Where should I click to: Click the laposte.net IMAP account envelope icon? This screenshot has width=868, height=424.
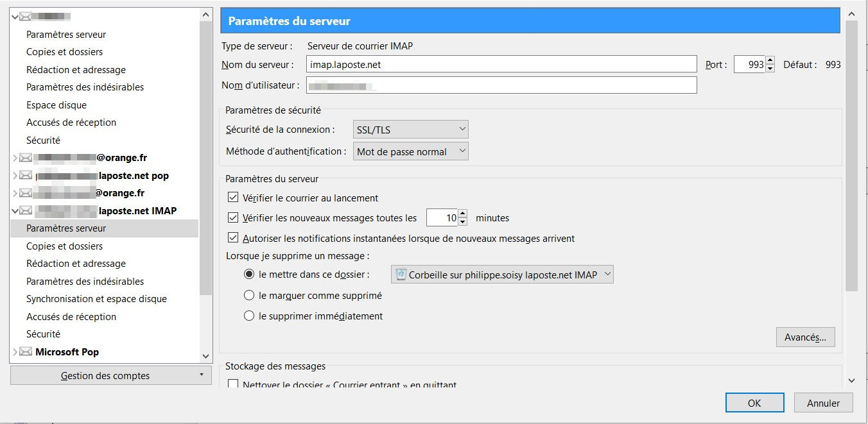tap(26, 210)
